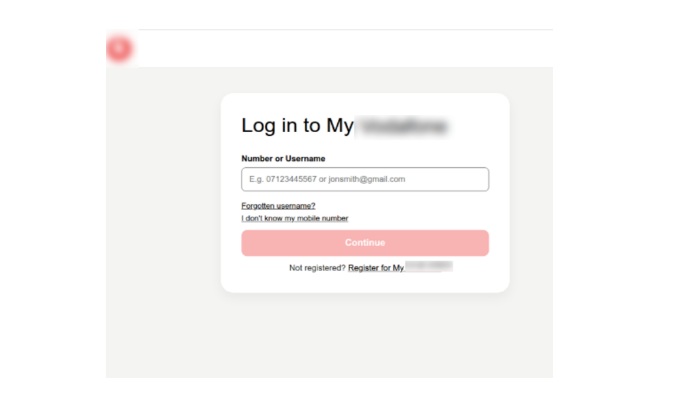
Task: Click the Number or Username label
Action: (283, 159)
